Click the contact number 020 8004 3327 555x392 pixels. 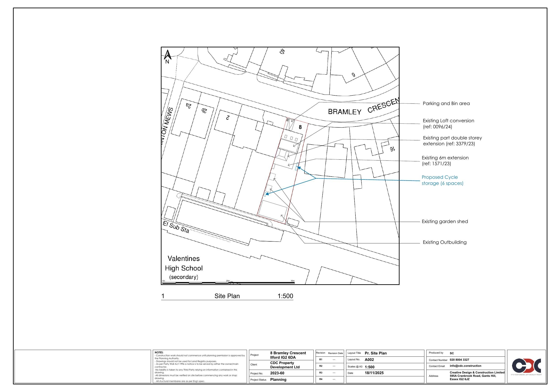(459, 360)
